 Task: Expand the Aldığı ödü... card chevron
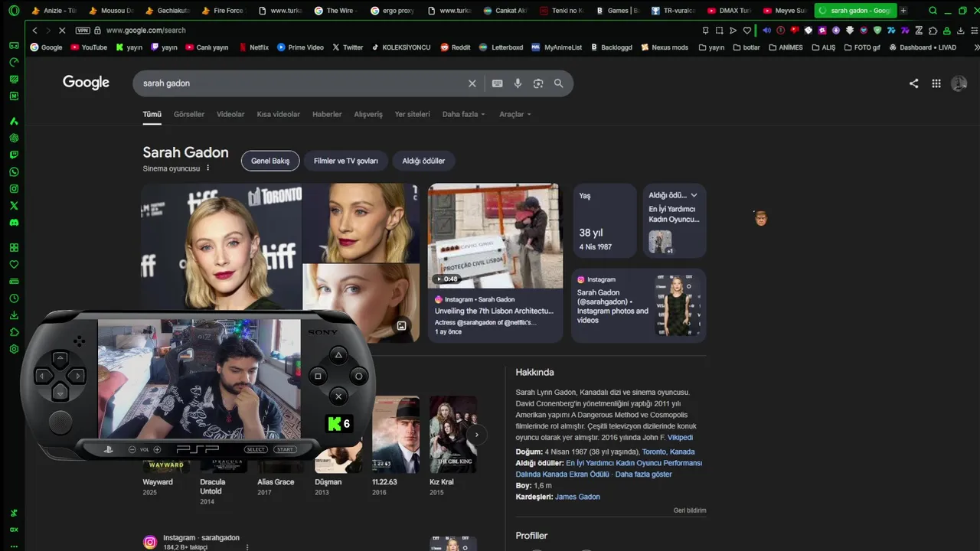click(x=694, y=195)
